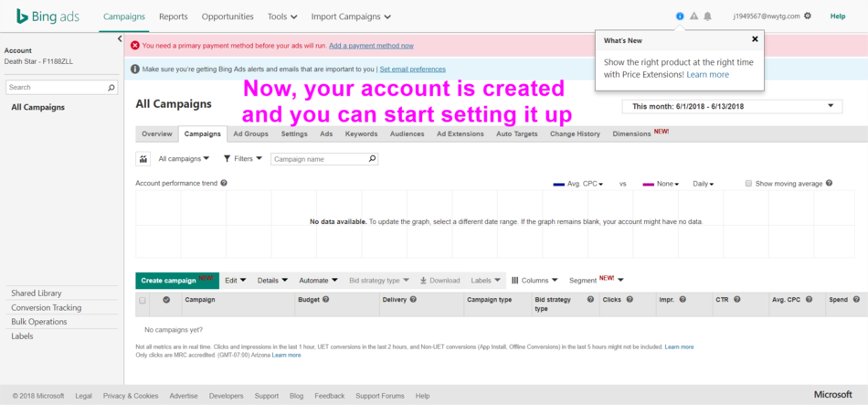Screen dimensions: 868x405
Task: Click help icon next to Account performance trend
Action: pos(224,183)
